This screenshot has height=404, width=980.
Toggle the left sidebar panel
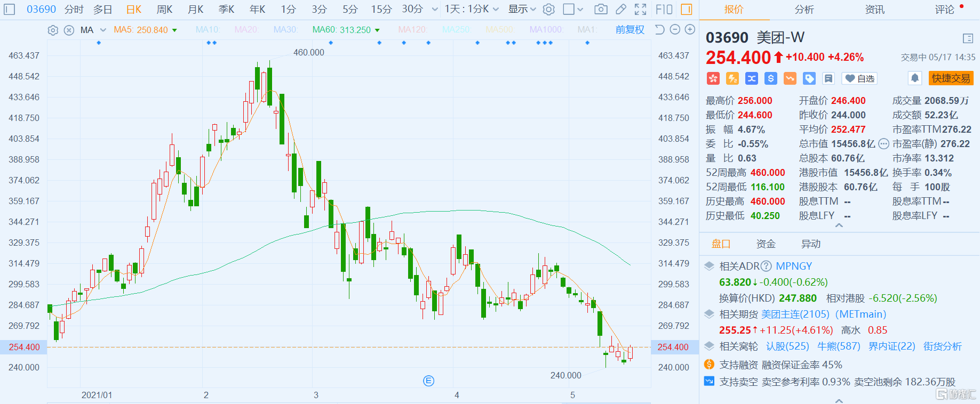[10, 9]
